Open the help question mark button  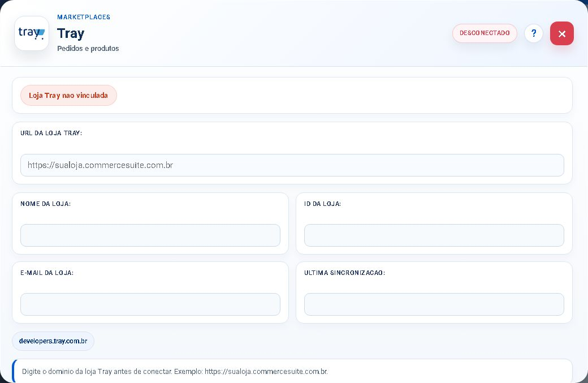tap(533, 33)
